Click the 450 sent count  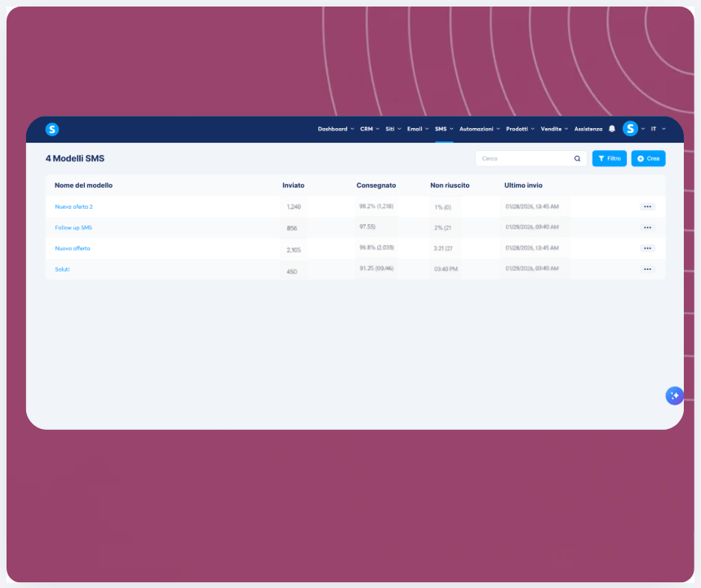(x=292, y=272)
